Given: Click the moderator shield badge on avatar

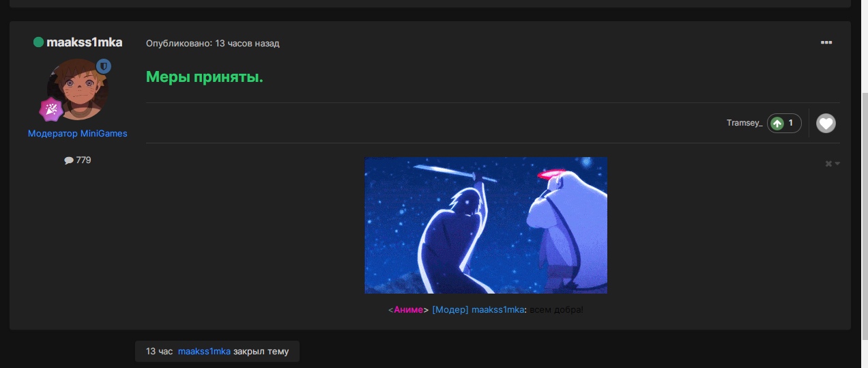Looking at the screenshot, I should [x=103, y=66].
